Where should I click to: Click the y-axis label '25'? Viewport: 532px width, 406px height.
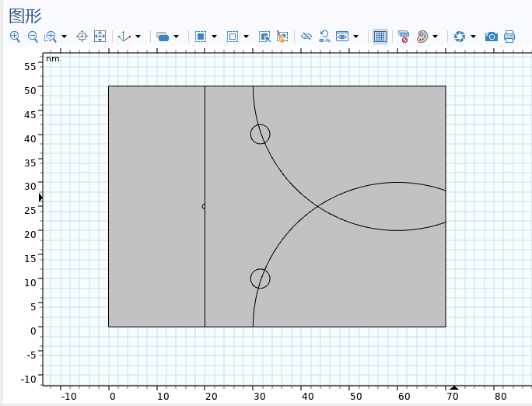click(x=30, y=210)
